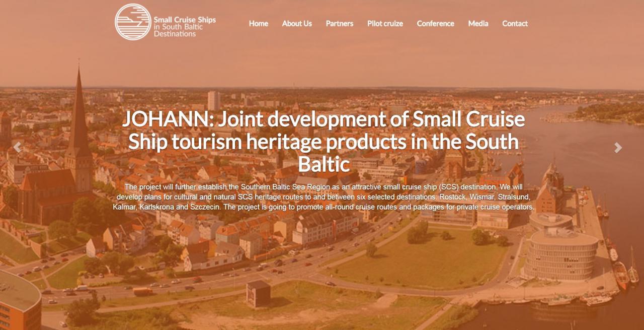Click the JOHANN slide headline

323,142
